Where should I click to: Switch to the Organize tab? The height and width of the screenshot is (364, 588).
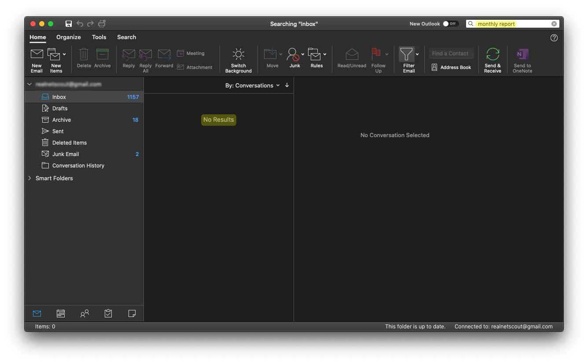click(69, 37)
